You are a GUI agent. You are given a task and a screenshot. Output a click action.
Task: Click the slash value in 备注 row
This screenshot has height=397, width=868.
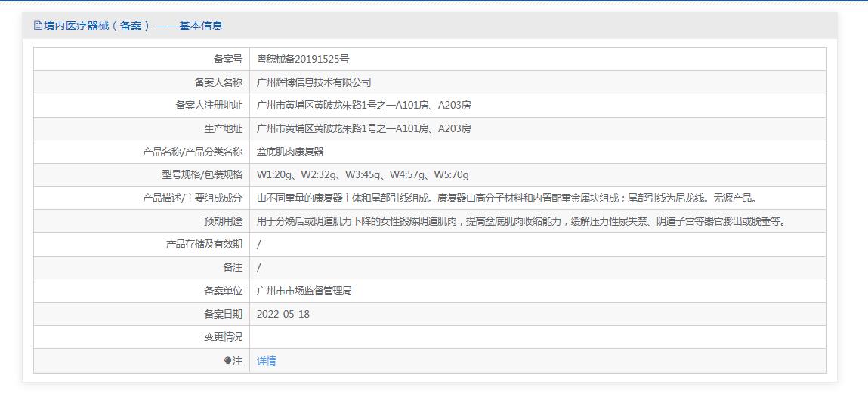pos(258,268)
